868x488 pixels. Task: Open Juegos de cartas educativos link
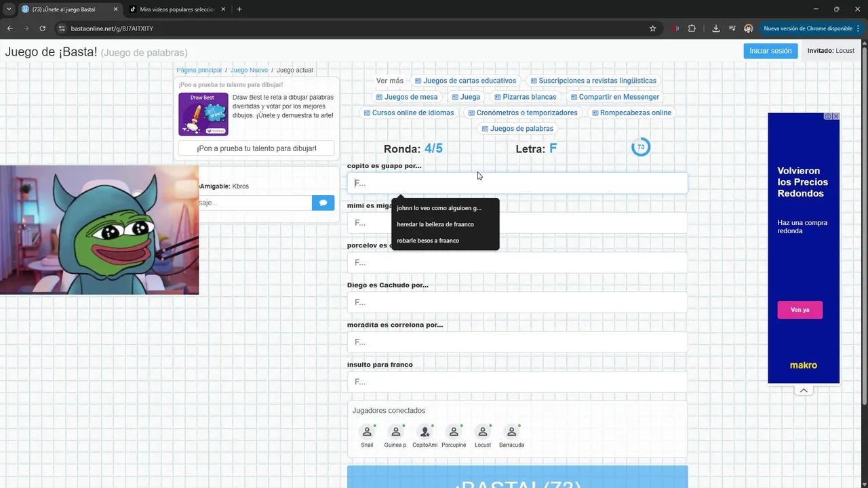[x=465, y=81]
